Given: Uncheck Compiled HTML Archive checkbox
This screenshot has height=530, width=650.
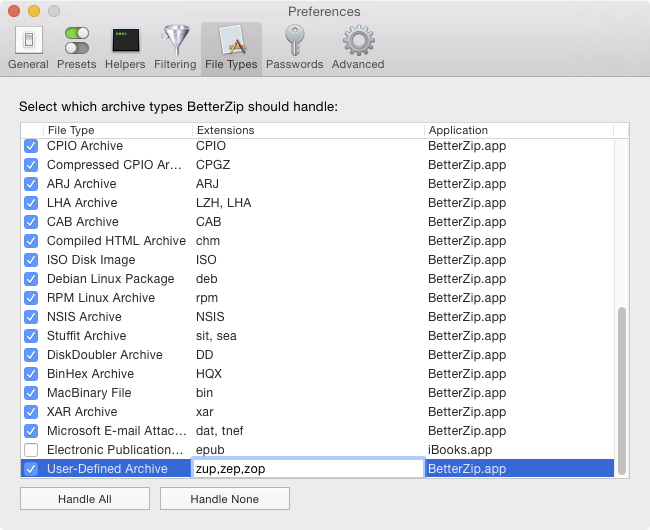Looking at the screenshot, I should [31, 241].
